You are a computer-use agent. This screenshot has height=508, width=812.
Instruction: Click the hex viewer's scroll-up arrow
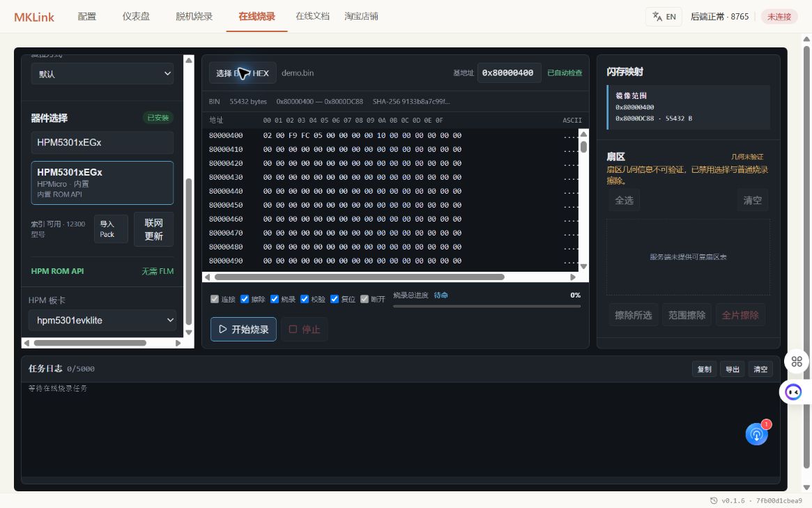coord(583,134)
